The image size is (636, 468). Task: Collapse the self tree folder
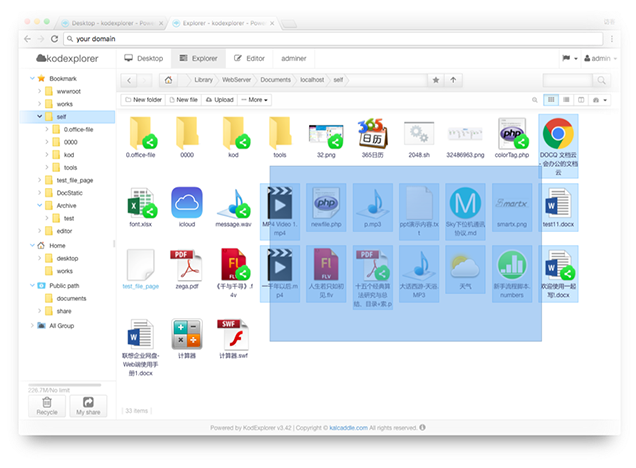pos(39,116)
